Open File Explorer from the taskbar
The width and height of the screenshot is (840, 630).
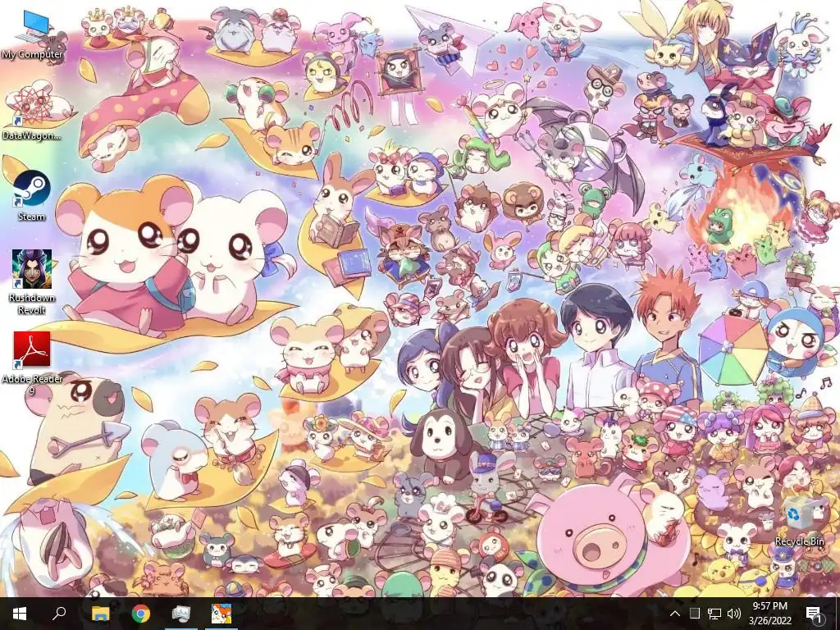(100, 614)
